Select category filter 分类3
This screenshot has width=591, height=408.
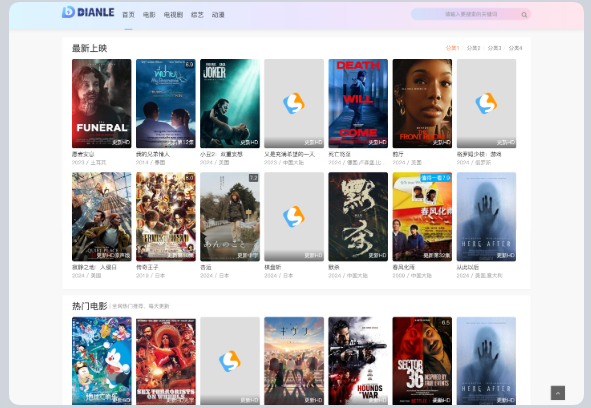(x=495, y=48)
